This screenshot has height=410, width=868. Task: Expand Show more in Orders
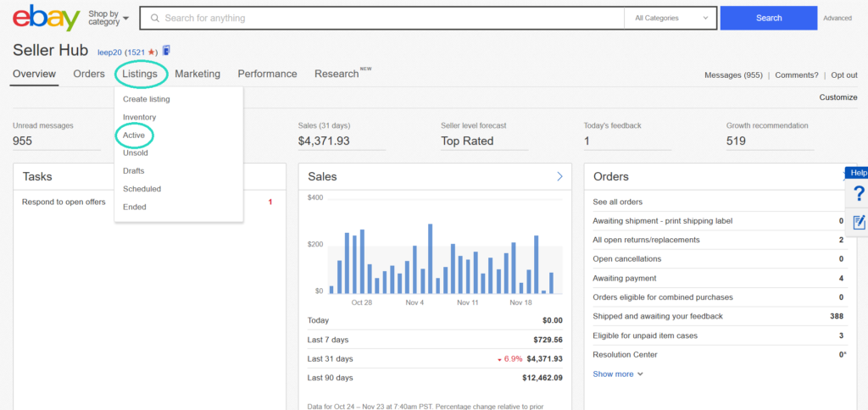pos(618,374)
